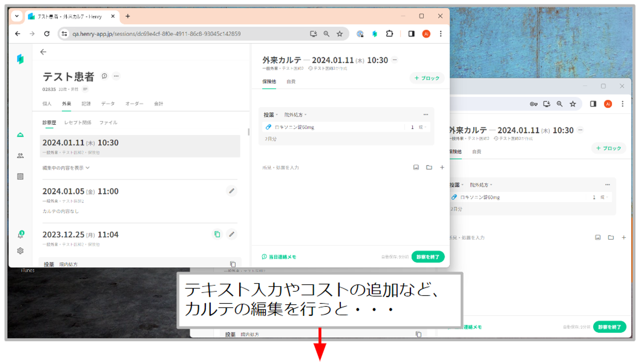Open the notifications bell icon
The height and width of the screenshot is (364, 639).
20,235
